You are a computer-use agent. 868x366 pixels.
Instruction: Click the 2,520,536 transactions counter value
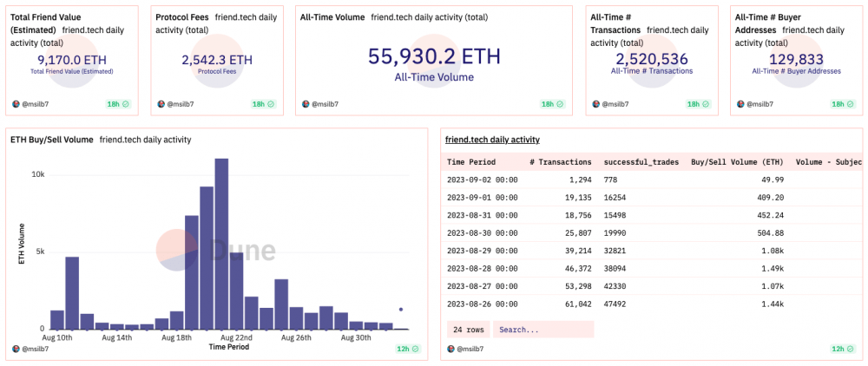tap(652, 59)
